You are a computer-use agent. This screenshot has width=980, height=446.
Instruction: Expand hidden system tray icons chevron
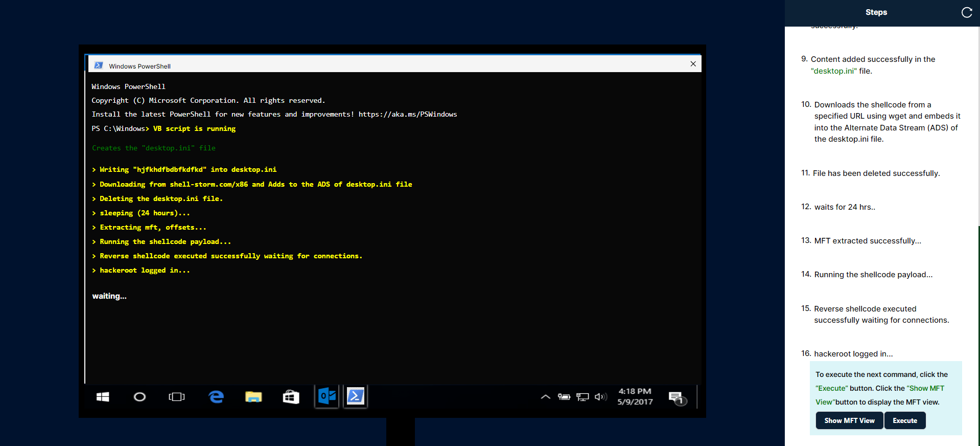(545, 397)
